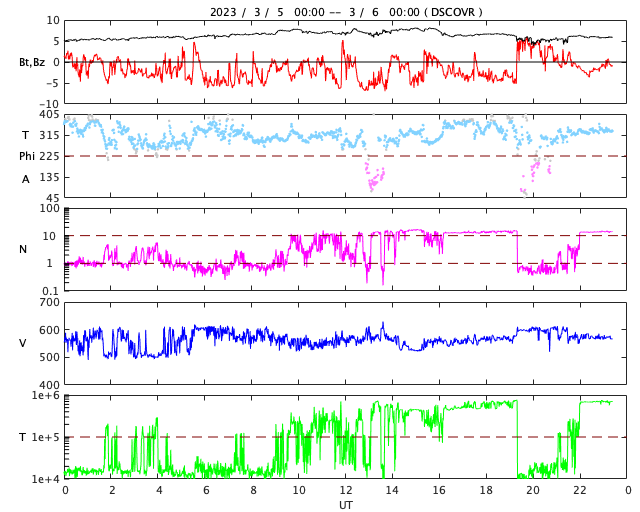Image resolution: width=640 pixels, height=512 pixels.
Task: Select the 135 tick label
Action: [x=49, y=177]
